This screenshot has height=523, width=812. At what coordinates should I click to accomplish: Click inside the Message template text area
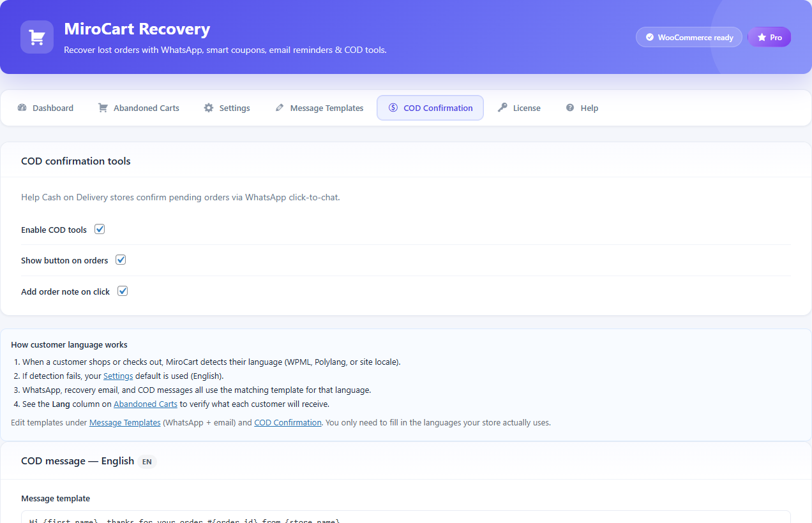(406, 517)
